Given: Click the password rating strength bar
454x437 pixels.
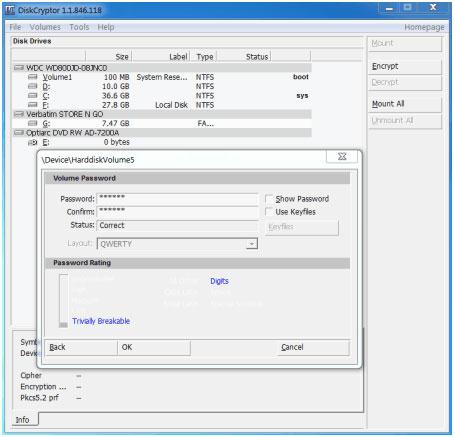Looking at the screenshot, I should point(63,301).
